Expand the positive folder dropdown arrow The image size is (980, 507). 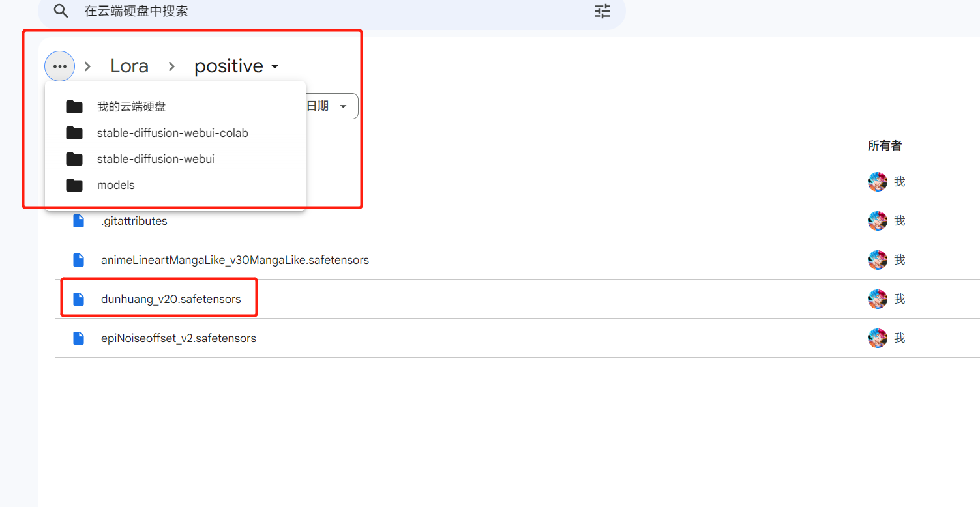[275, 66]
